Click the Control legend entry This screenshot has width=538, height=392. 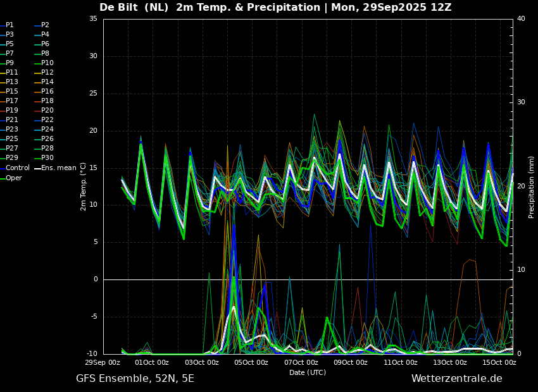(x=15, y=168)
